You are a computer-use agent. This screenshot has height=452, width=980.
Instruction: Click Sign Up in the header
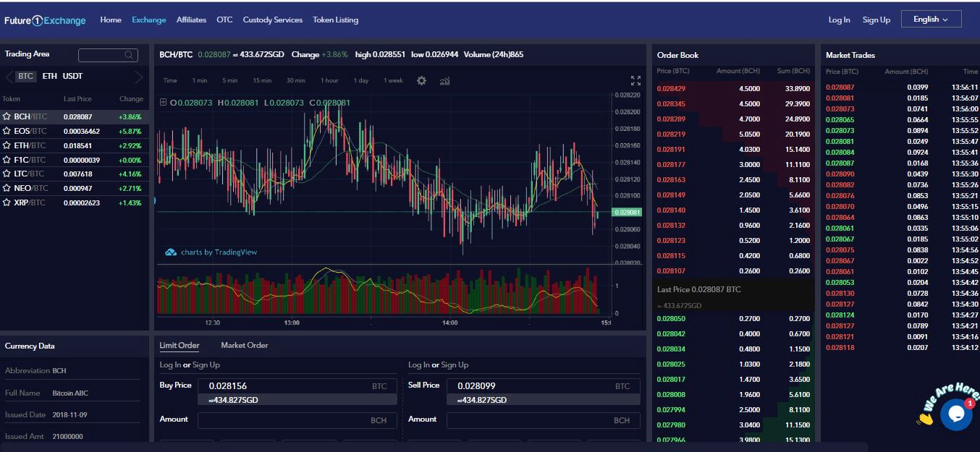click(x=876, y=20)
